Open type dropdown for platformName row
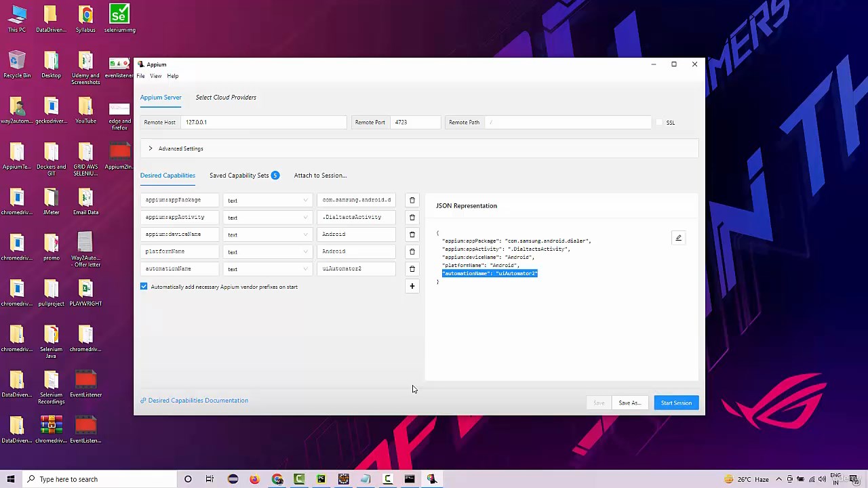The width and height of the screenshot is (868, 488). 267,252
